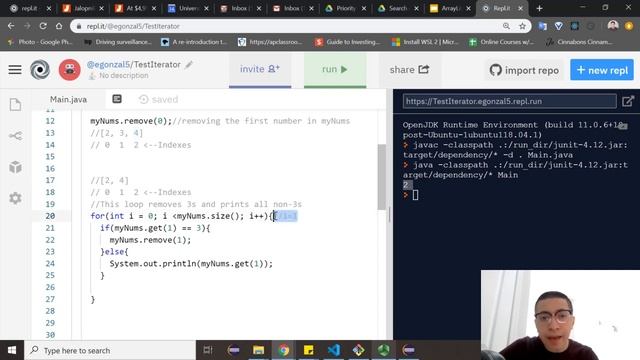Reload the page
The image size is (640, 360).
[x=43, y=26]
